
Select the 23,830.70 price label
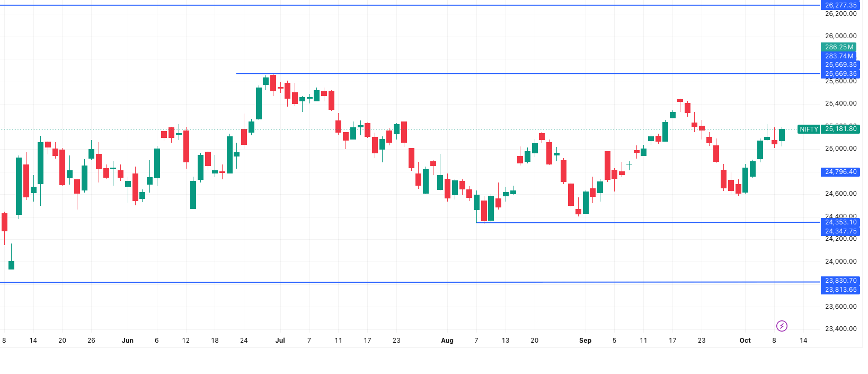[x=840, y=281]
